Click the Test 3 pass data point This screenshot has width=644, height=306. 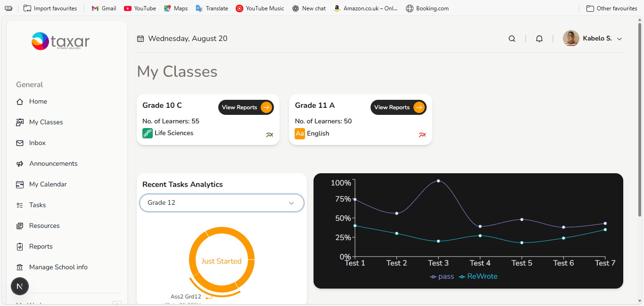(438, 181)
